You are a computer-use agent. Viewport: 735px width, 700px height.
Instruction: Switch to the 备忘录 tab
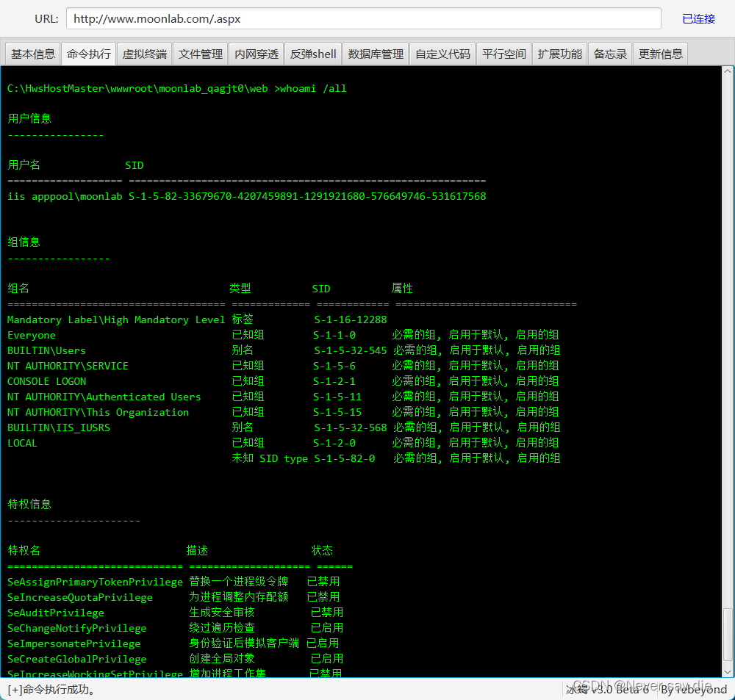click(x=610, y=54)
